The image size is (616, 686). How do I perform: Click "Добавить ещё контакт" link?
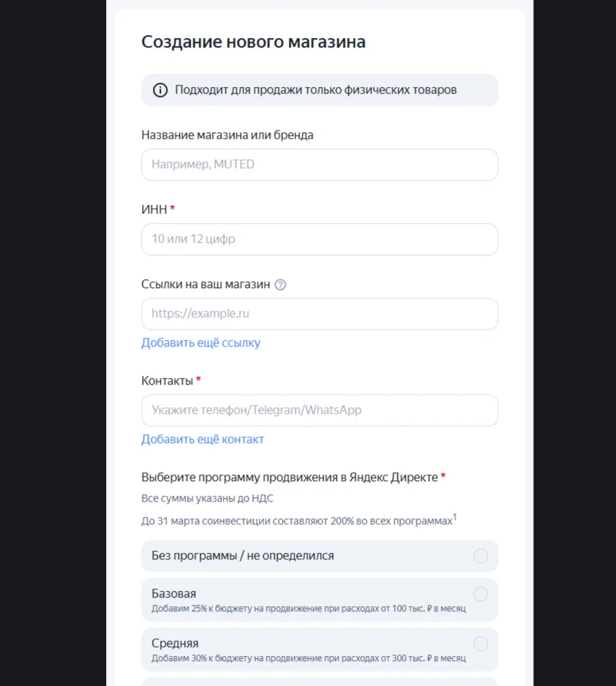pyautogui.click(x=203, y=439)
